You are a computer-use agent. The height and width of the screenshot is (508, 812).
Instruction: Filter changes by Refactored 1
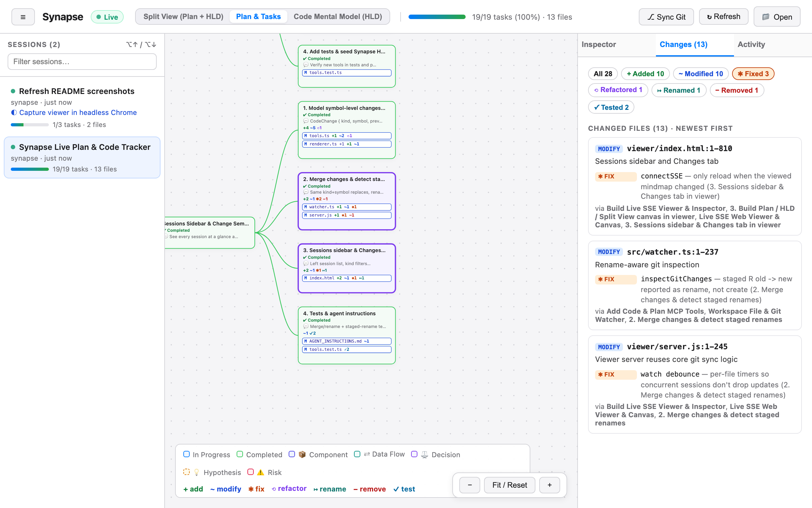pyautogui.click(x=618, y=90)
